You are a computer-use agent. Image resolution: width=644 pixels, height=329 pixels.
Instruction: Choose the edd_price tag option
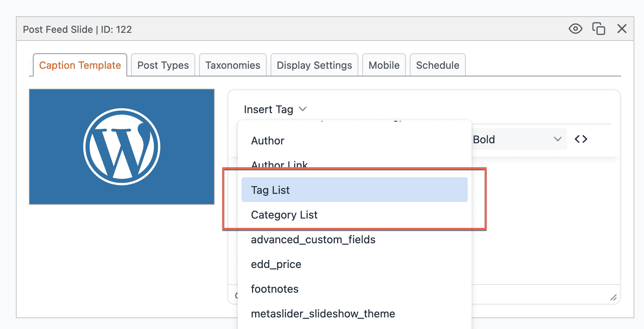point(276,265)
